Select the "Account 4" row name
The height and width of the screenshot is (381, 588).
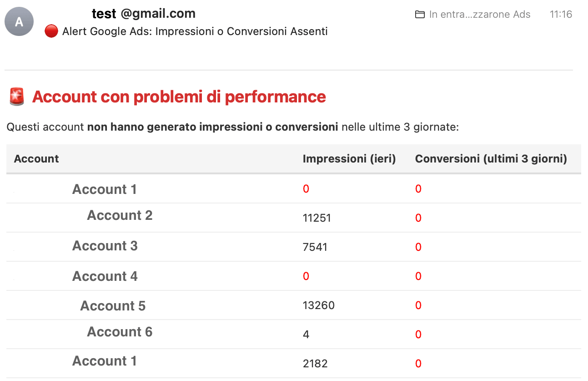tap(105, 276)
